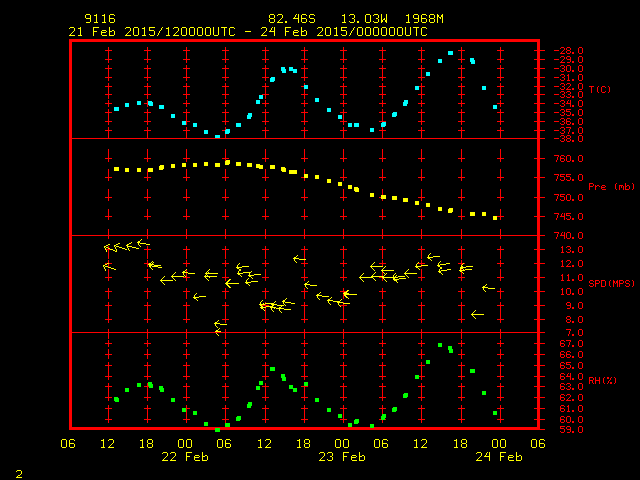Screen dimensions: 640x480
Task: Click the 7.0 wind speed tick value
Action: click(x=574, y=333)
